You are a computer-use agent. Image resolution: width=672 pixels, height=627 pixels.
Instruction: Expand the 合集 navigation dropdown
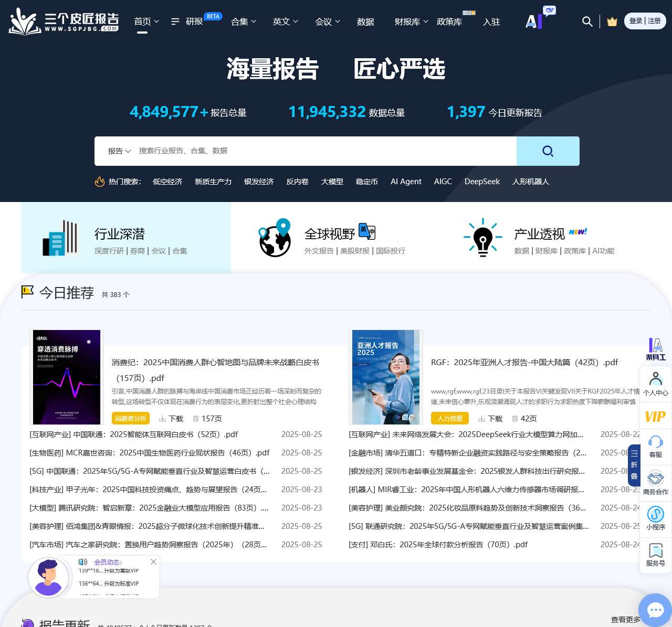pyautogui.click(x=244, y=22)
